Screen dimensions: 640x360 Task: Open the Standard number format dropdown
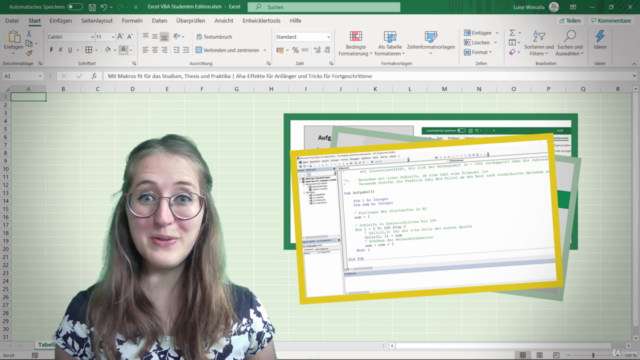(x=329, y=37)
